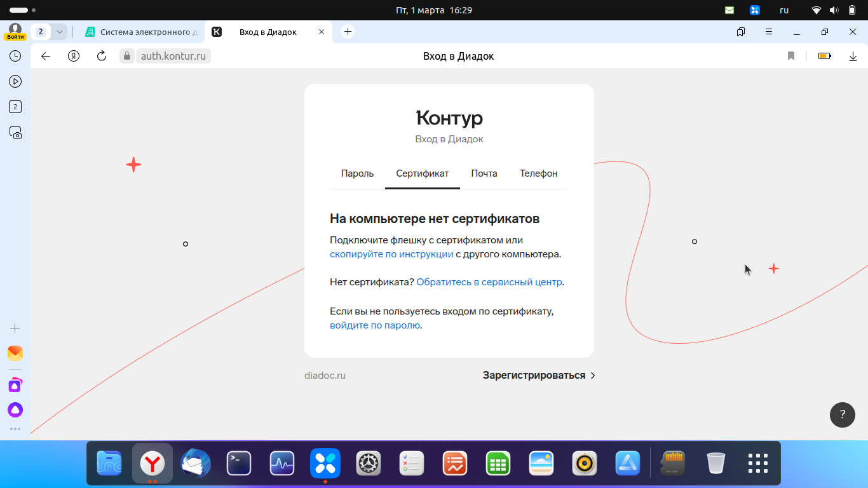
Task: Open the diadoc.ru footer link
Action: click(x=325, y=376)
